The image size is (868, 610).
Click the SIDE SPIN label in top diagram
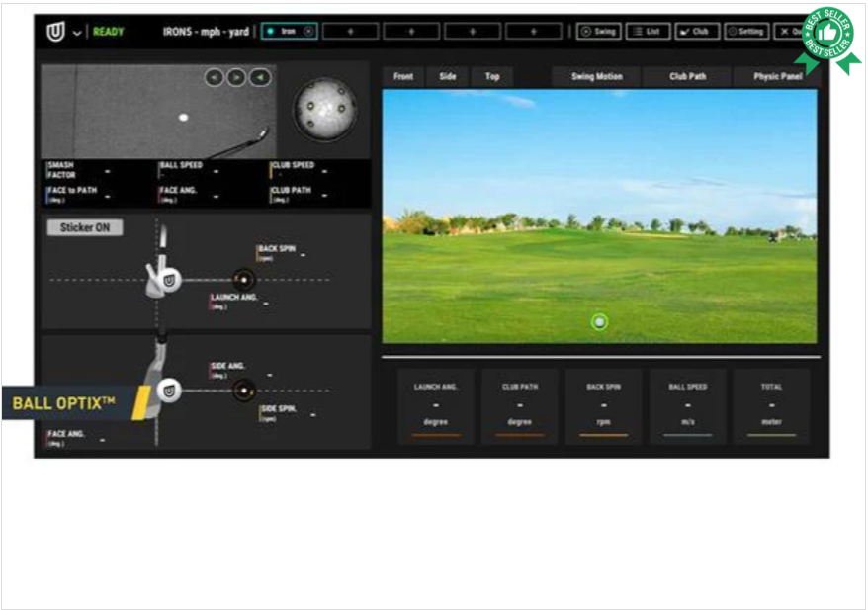click(x=279, y=409)
